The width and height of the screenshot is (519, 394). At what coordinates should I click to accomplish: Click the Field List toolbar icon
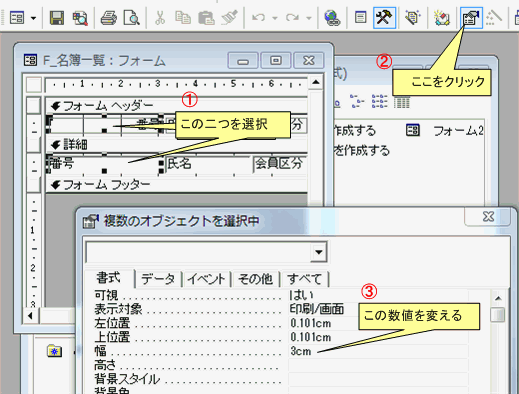tap(360, 18)
